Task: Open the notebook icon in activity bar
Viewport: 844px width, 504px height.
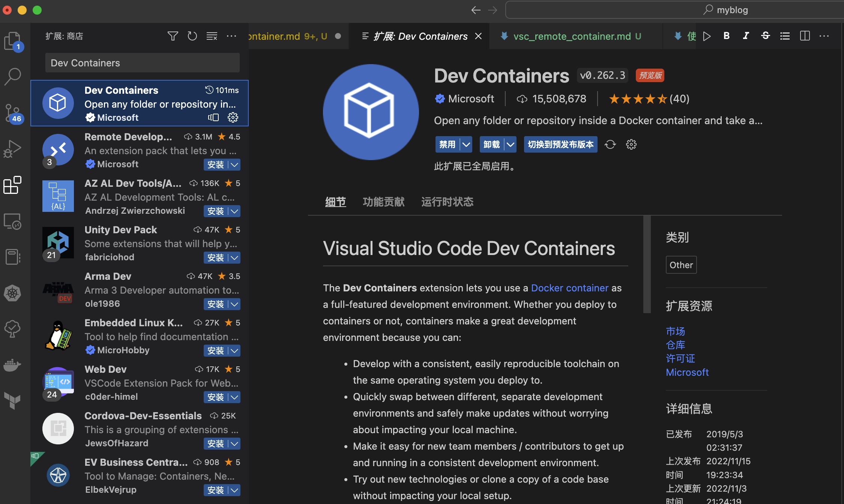Action: pos(13,257)
